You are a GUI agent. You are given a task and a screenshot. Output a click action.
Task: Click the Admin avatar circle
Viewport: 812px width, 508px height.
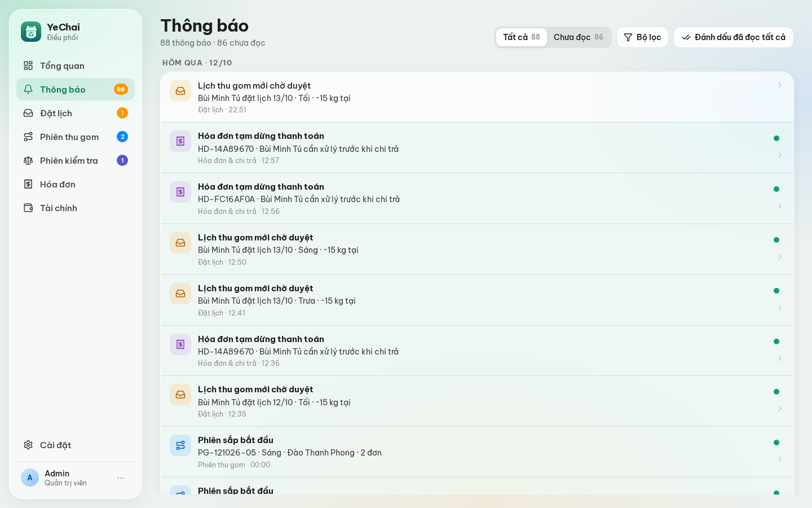coord(30,478)
